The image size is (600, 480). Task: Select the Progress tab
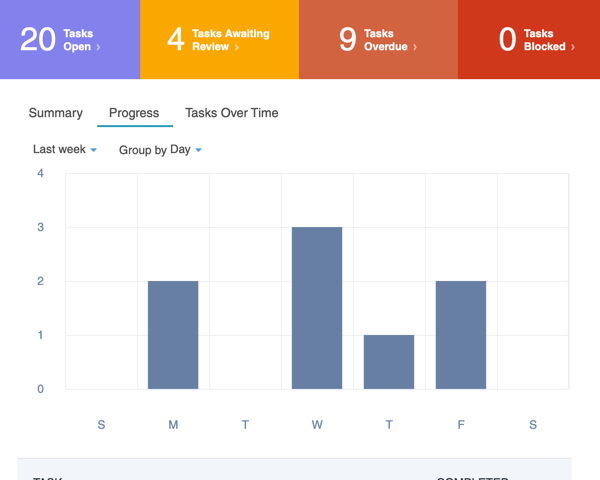[x=134, y=113]
